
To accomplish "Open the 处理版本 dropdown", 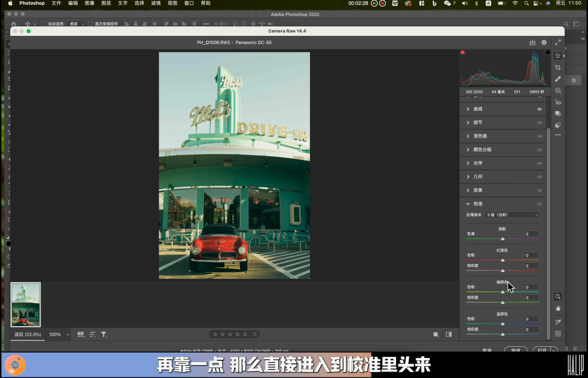I will tap(512, 215).
